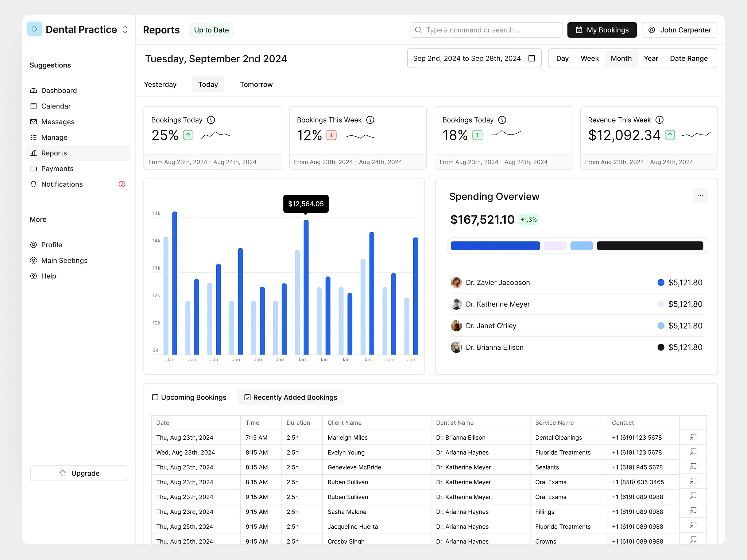747x560 pixels.
Task: Expand the Dental Practice workspace switcher
Action: point(125,30)
